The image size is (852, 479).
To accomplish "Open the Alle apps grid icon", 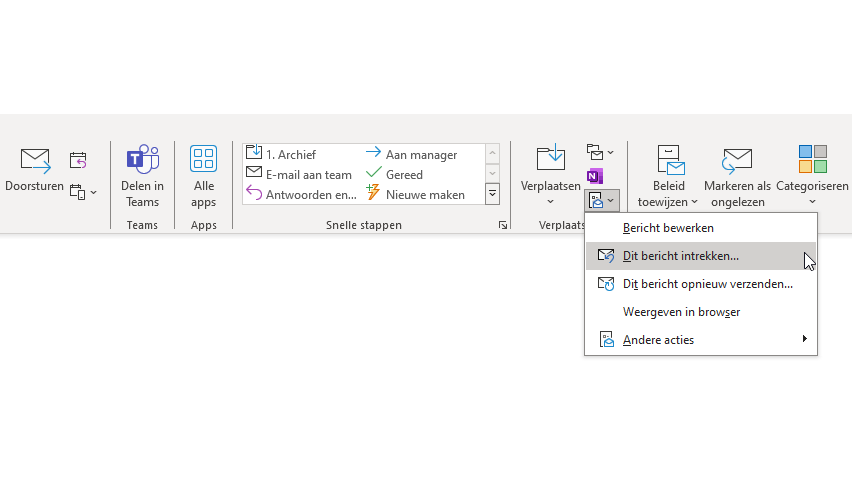I will [203, 160].
